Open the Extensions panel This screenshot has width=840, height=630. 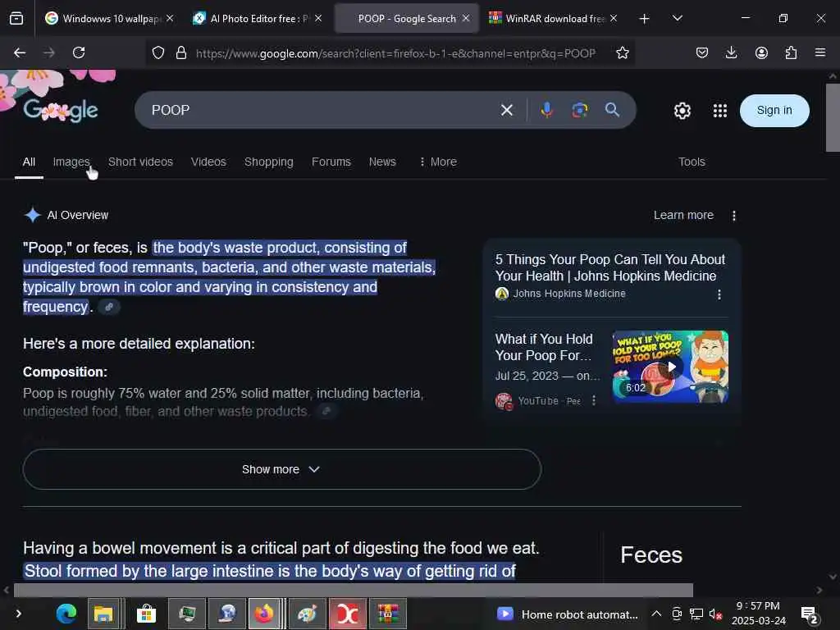[791, 52]
